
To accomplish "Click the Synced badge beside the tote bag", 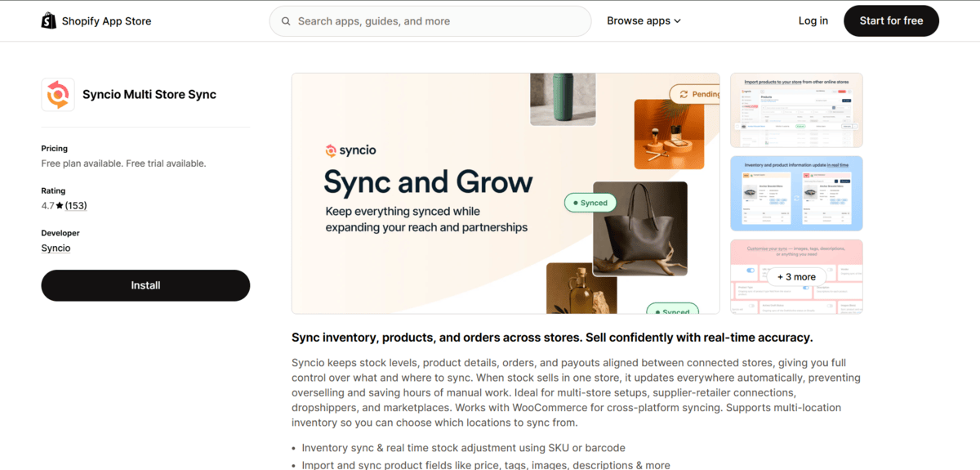I will [590, 203].
